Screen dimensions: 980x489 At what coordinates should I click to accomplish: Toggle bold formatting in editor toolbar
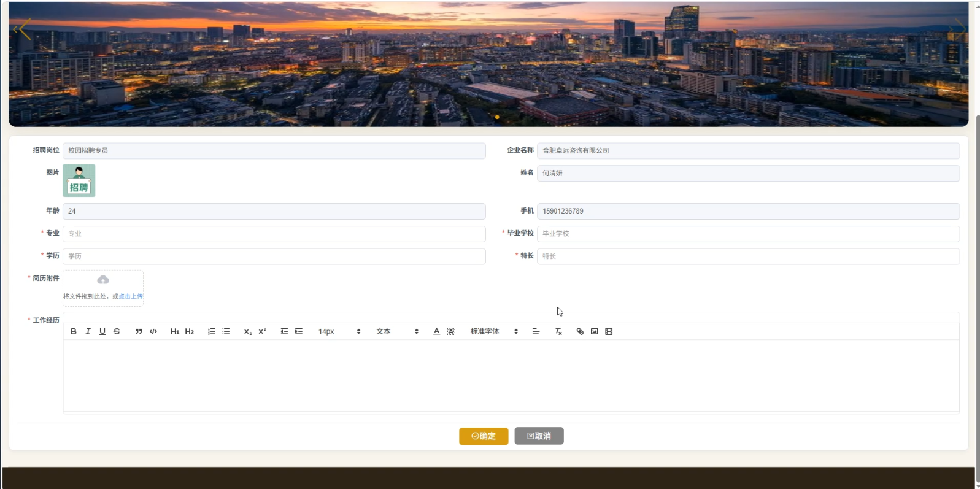(x=74, y=331)
